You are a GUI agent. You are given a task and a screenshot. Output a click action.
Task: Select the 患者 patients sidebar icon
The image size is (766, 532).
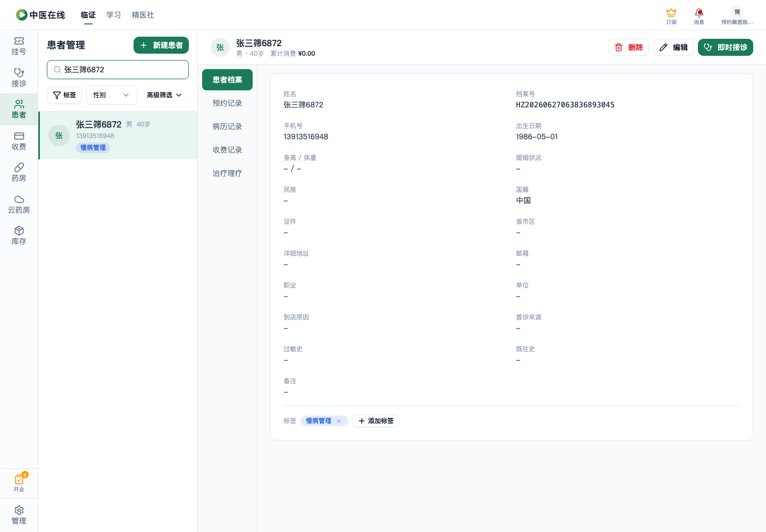pyautogui.click(x=19, y=109)
